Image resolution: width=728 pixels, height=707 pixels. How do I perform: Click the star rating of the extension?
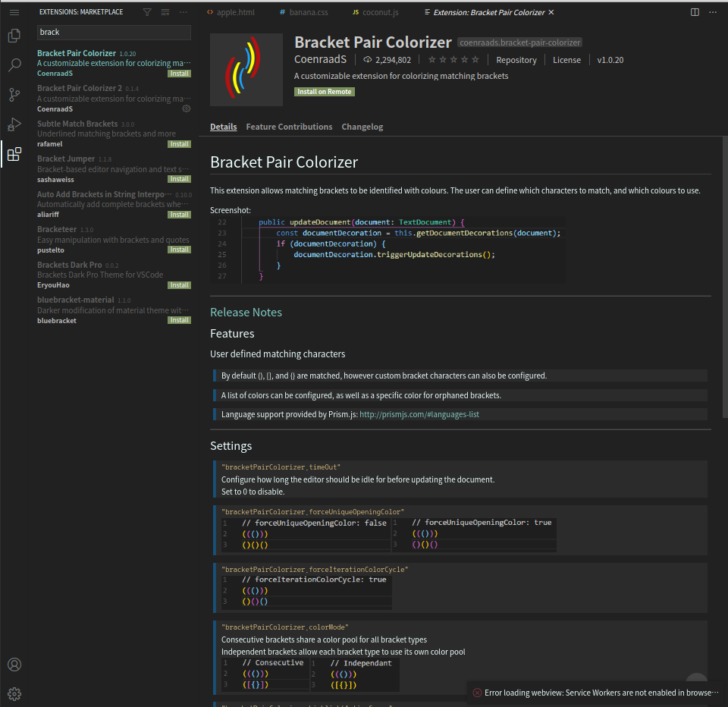(x=453, y=59)
